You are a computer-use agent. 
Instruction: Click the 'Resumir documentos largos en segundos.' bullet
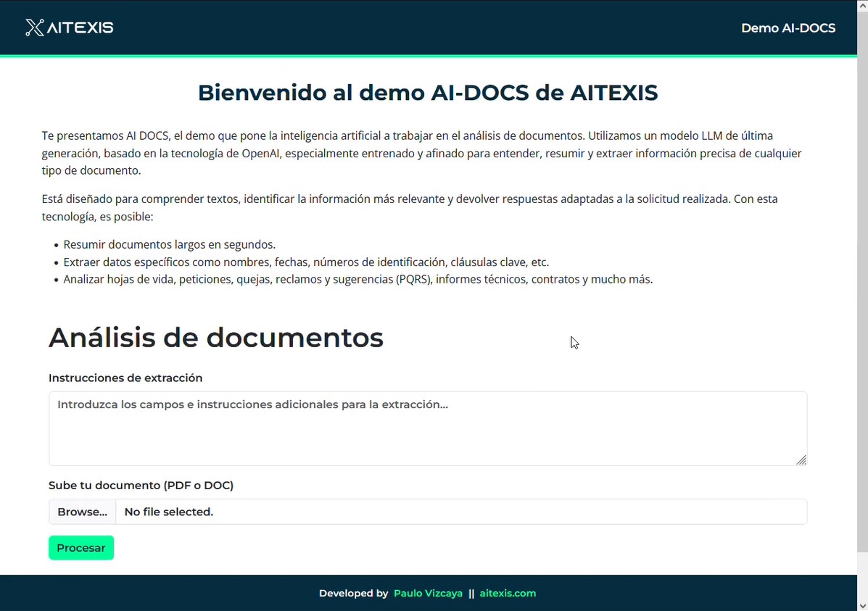[170, 245]
